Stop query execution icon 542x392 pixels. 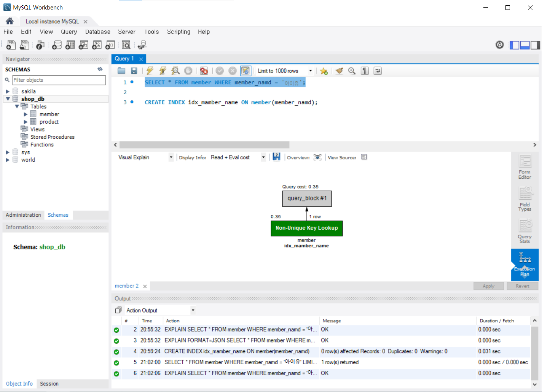(188, 71)
